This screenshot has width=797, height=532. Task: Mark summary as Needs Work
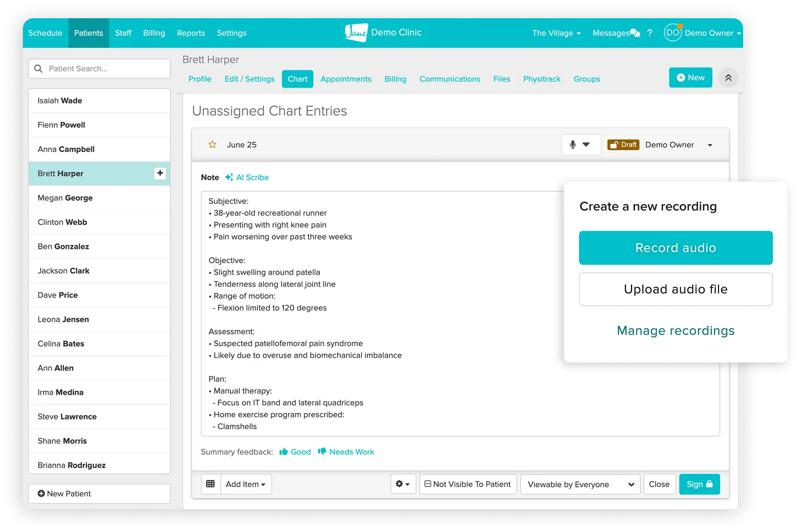pyautogui.click(x=346, y=452)
